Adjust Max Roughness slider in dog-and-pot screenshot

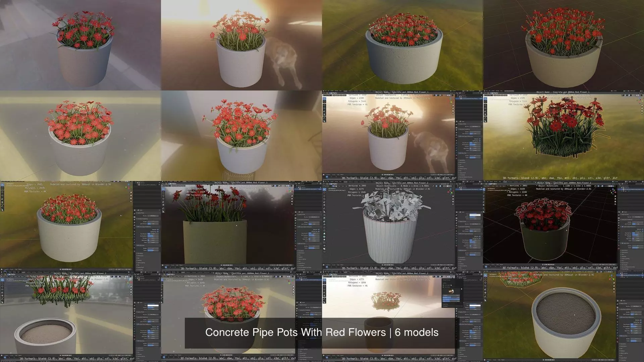click(x=475, y=145)
